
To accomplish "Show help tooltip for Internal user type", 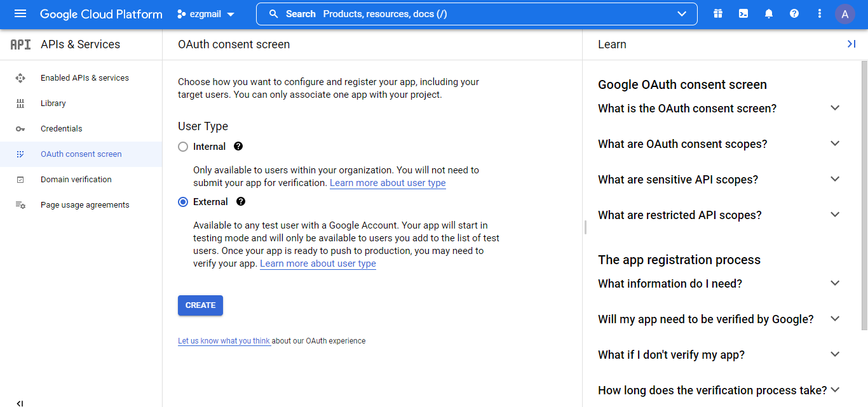I will pyautogui.click(x=238, y=146).
